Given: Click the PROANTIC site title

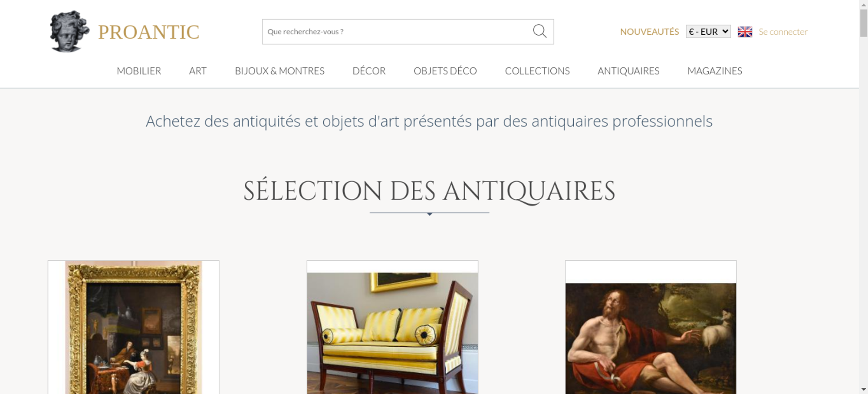Looking at the screenshot, I should (x=149, y=32).
